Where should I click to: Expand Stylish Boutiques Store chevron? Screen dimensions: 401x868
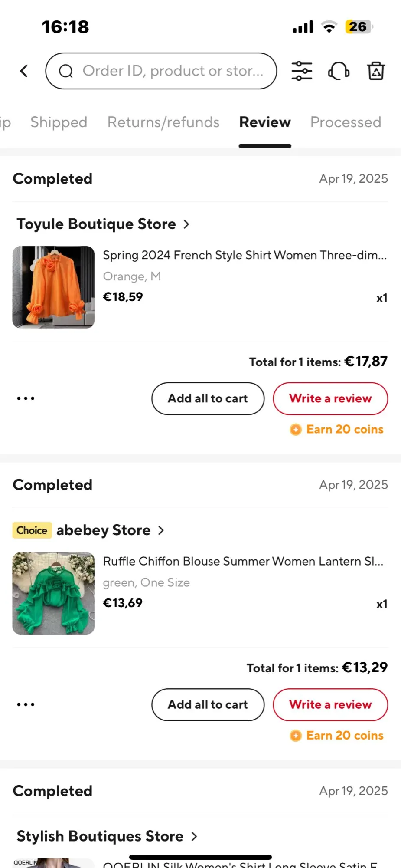194,836
